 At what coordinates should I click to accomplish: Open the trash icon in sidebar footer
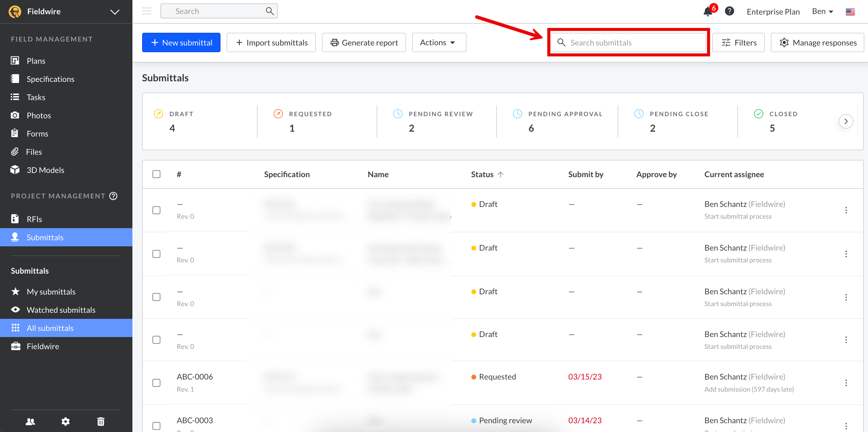[x=101, y=421]
